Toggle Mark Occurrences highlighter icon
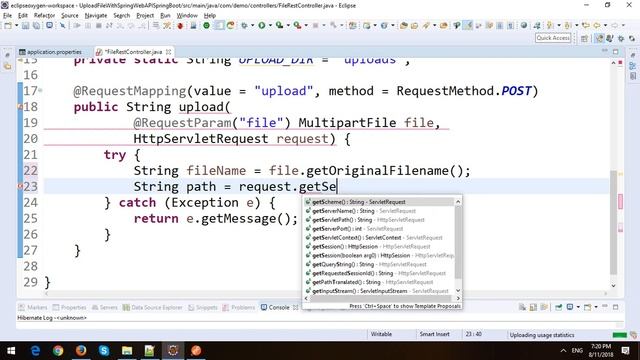This screenshot has width=640, height=360. tap(468, 26)
